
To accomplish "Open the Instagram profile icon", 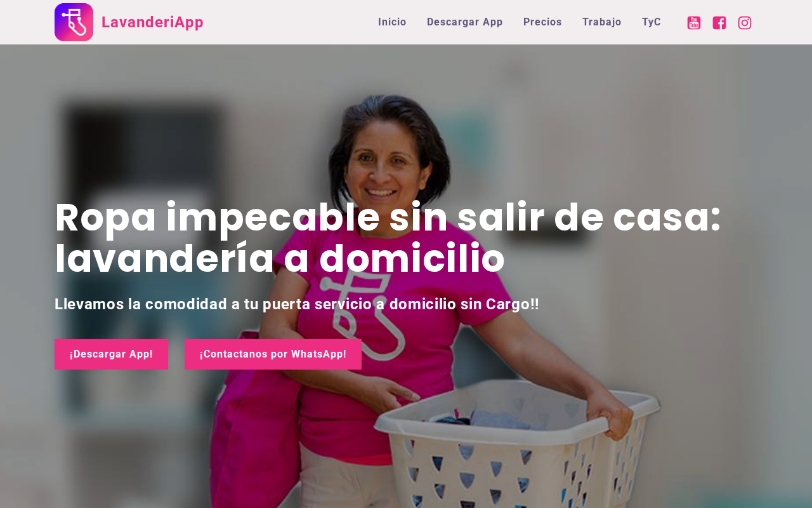I will pyautogui.click(x=745, y=23).
